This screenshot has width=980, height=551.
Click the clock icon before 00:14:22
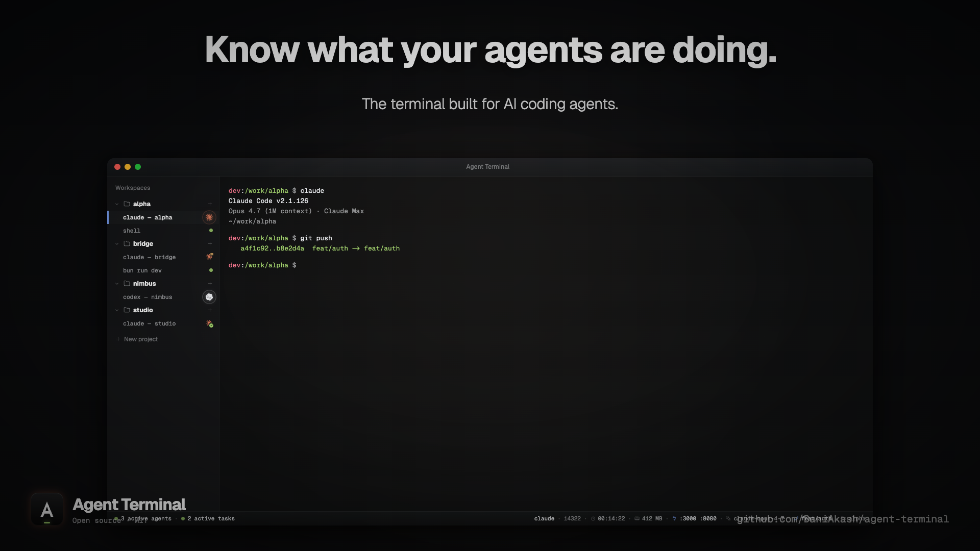tap(593, 518)
